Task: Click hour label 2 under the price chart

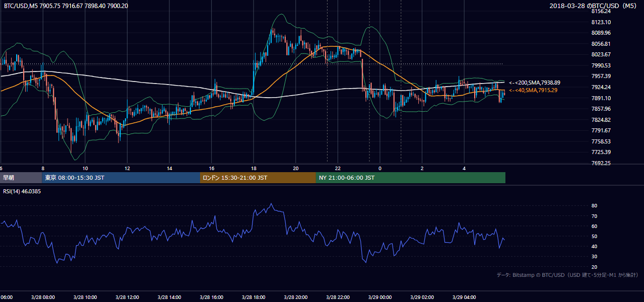Action: tap(422, 168)
